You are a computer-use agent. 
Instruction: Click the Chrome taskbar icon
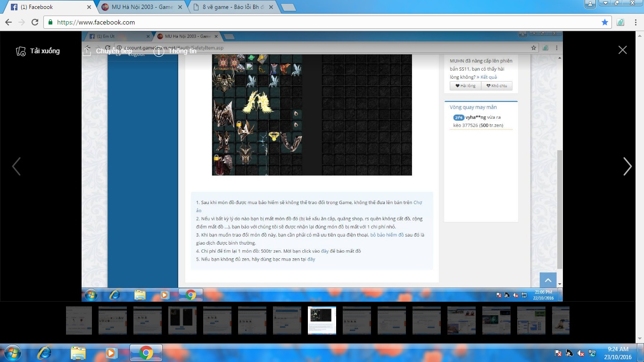coord(146,353)
